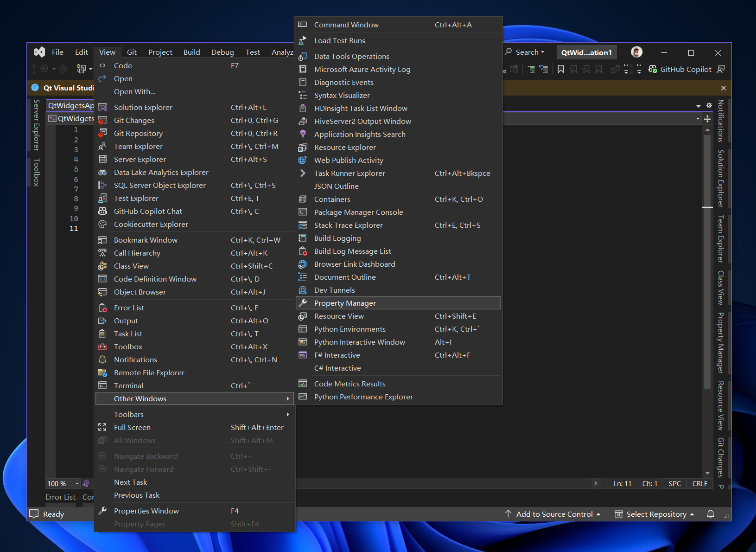Open the GitHub Copilot toolbar button
Viewport: 756px width, 552px height.
click(680, 69)
